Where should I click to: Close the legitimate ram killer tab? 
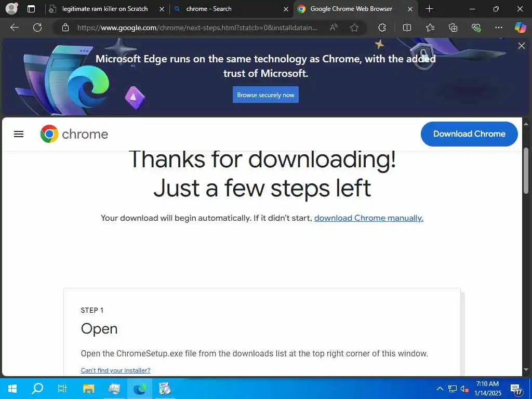(162, 9)
